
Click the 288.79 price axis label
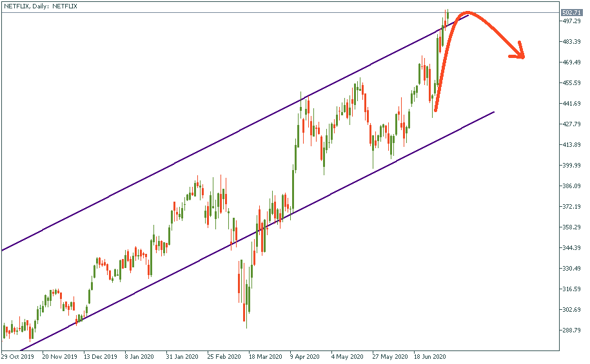pos(571,330)
